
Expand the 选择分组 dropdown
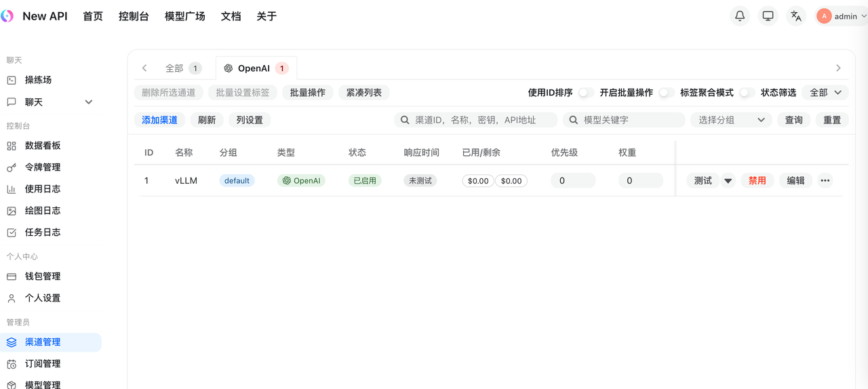[x=731, y=120]
